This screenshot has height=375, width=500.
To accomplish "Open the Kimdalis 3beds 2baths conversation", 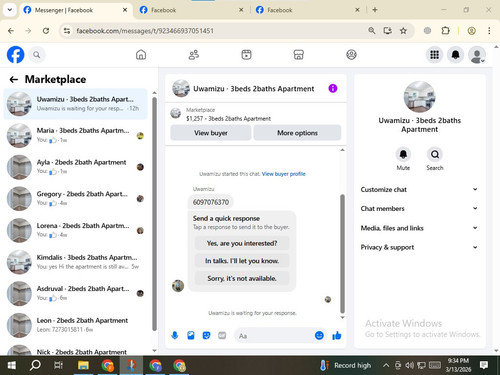I will [x=75, y=262].
